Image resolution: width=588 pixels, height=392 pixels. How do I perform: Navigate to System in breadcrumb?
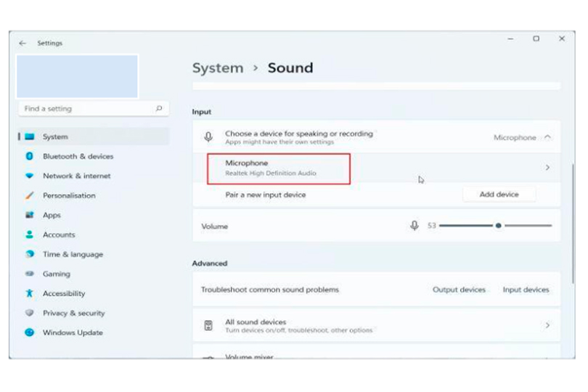218,68
